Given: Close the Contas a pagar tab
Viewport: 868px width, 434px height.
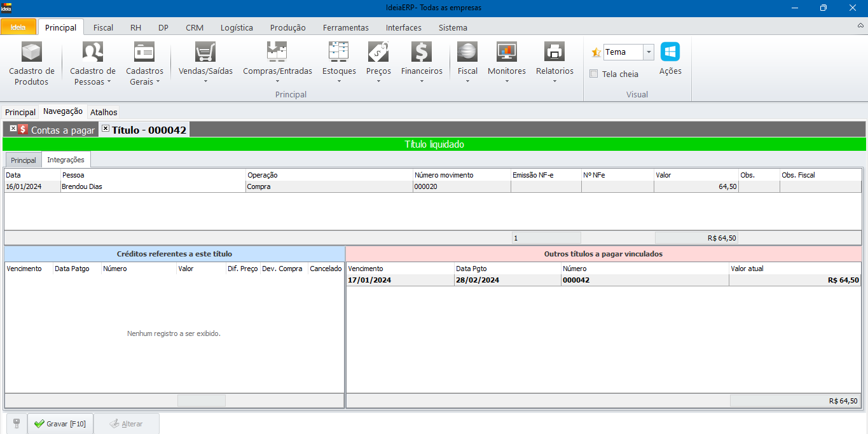Looking at the screenshot, I should [13, 129].
